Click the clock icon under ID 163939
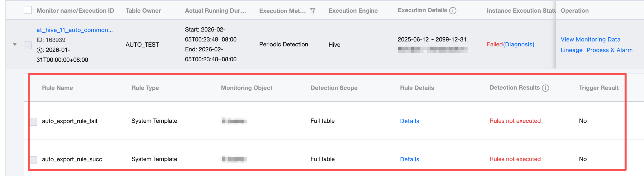 (39, 50)
